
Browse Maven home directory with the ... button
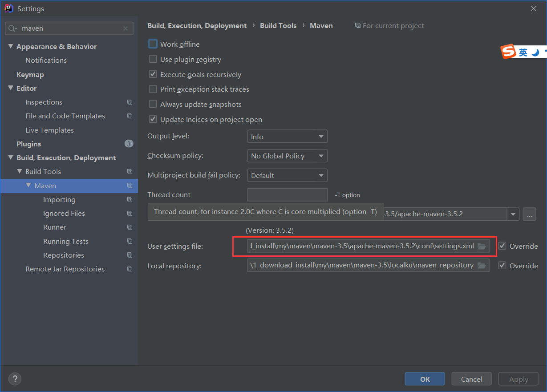pyautogui.click(x=529, y=214)
